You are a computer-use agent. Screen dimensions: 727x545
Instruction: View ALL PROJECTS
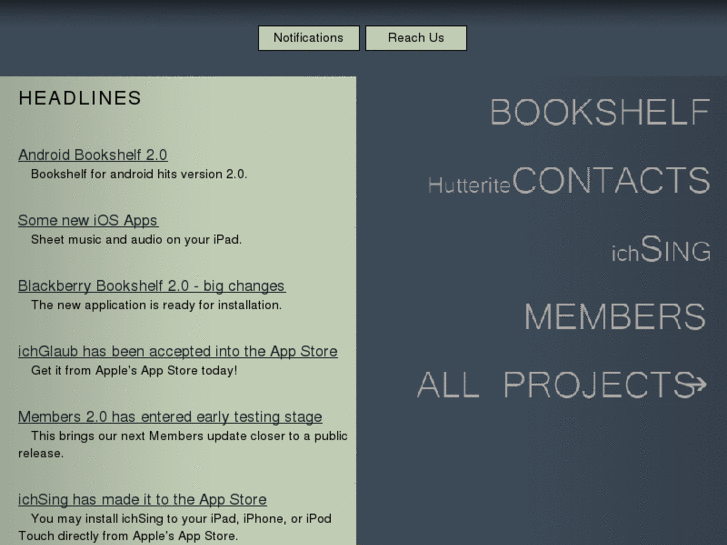[x=556, y=385]
